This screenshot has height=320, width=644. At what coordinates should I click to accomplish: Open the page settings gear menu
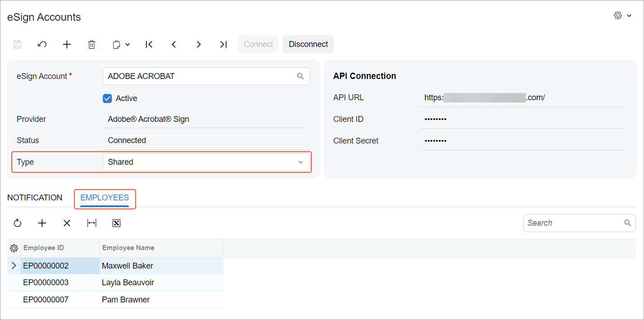click(x=618, y=15)
